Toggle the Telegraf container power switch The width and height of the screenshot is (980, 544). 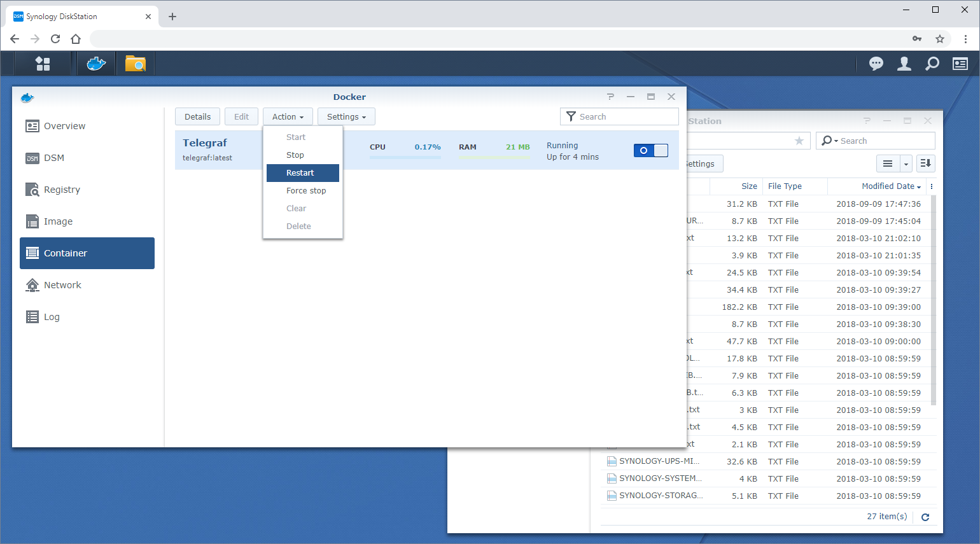pos(651,150)
